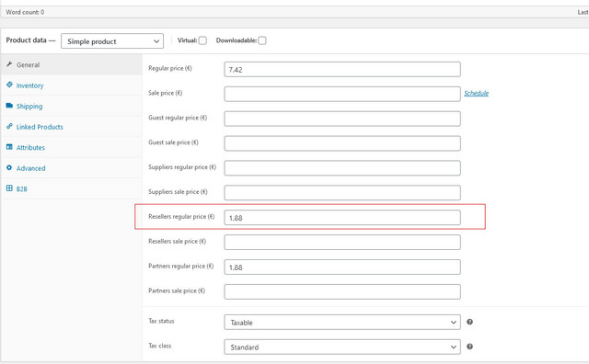Click the Word count: 0 text
Viewport: 589px width, 364px height.
(x=25, y=12)
